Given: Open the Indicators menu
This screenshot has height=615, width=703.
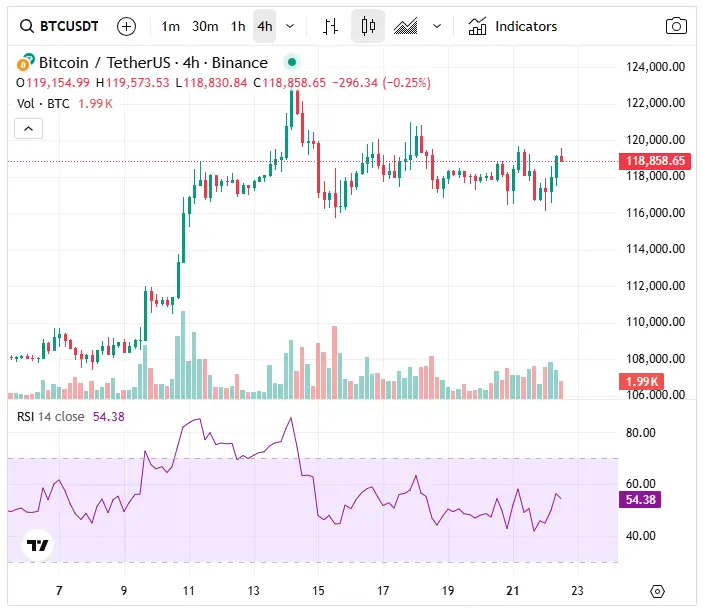Looking at the screenshot, I should (512, 26).
